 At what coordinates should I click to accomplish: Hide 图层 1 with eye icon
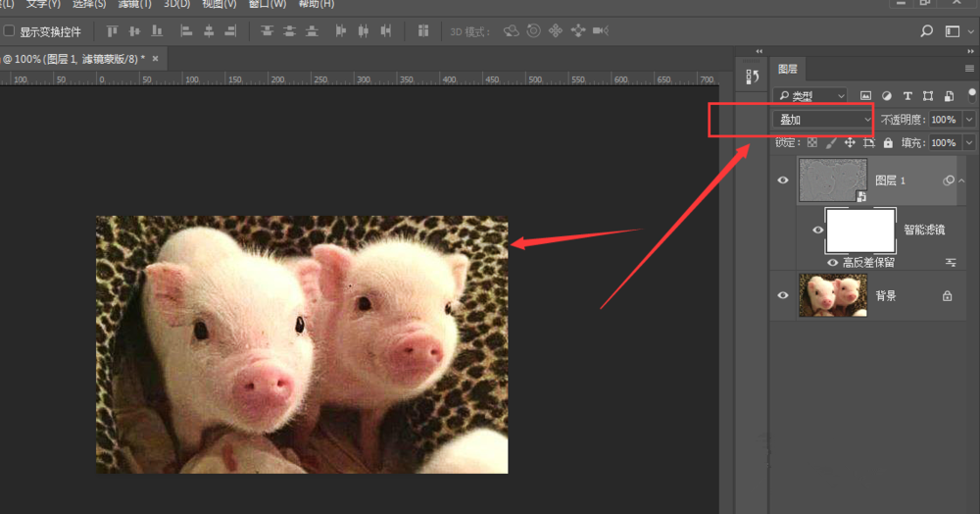coord(783,180)
